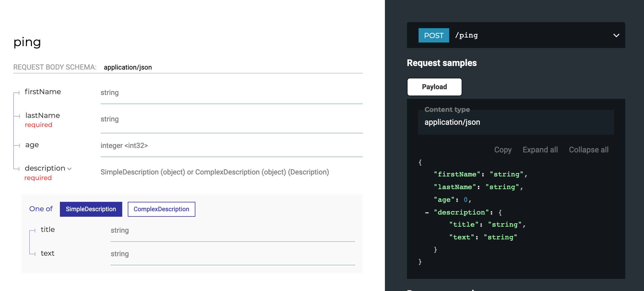Click the POST method badge
Viewport: 644px width, 291px height.
[433, 35]
